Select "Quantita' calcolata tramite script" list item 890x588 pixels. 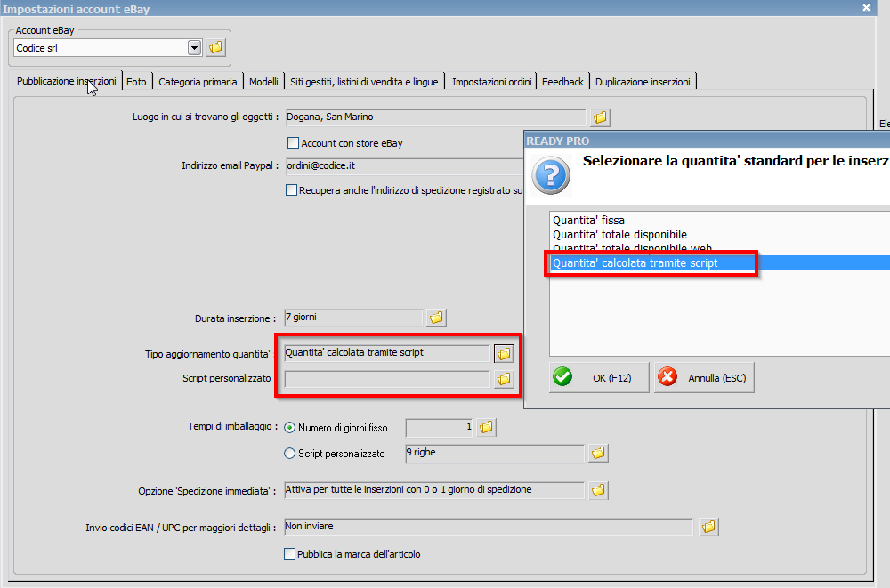tap(720, 262)
